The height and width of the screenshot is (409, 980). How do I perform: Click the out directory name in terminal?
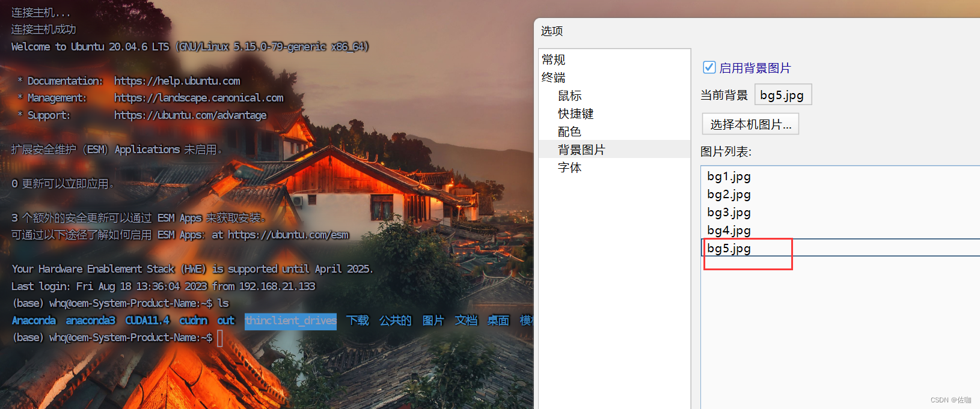[x=225, y=321]
